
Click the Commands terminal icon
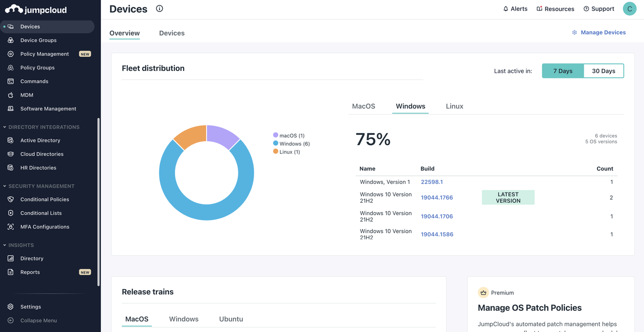pos(11,82)
